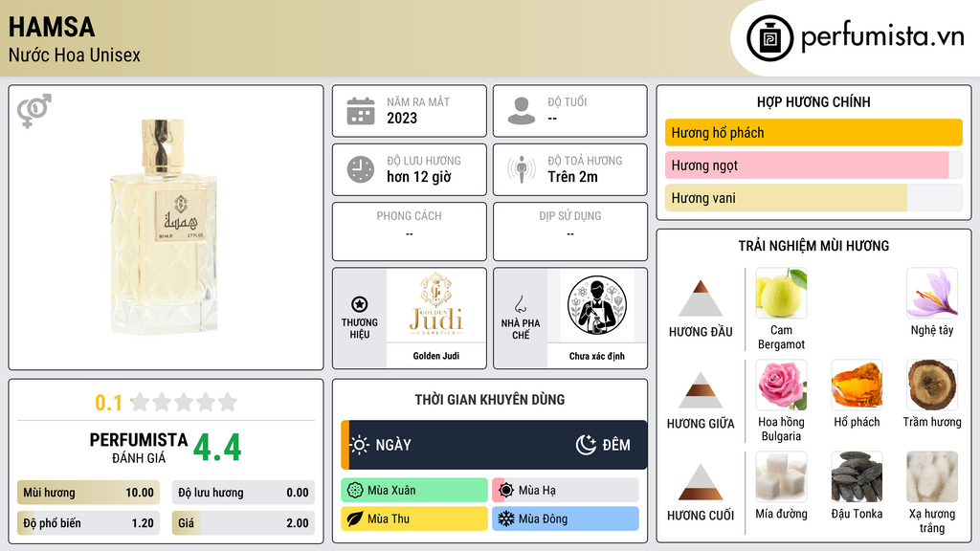Select the Mùa Đông season bar
Image resolution: width=980 pixels, height=551 pixels.
click(566, 518)
